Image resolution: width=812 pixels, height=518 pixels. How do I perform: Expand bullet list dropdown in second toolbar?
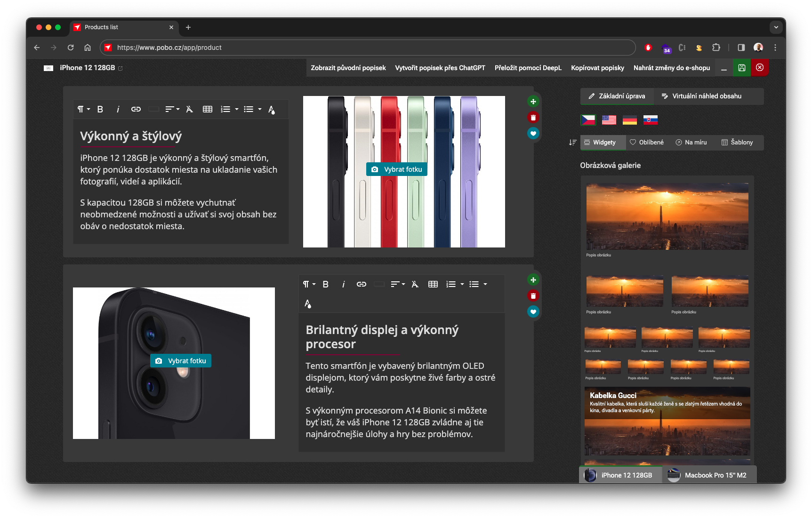(x=478, y=284)
